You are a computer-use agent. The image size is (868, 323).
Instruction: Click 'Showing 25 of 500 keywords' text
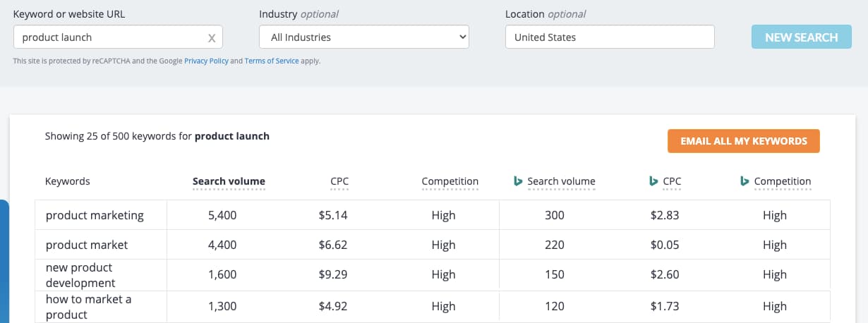pyautogui.click(x=110, y=136)
